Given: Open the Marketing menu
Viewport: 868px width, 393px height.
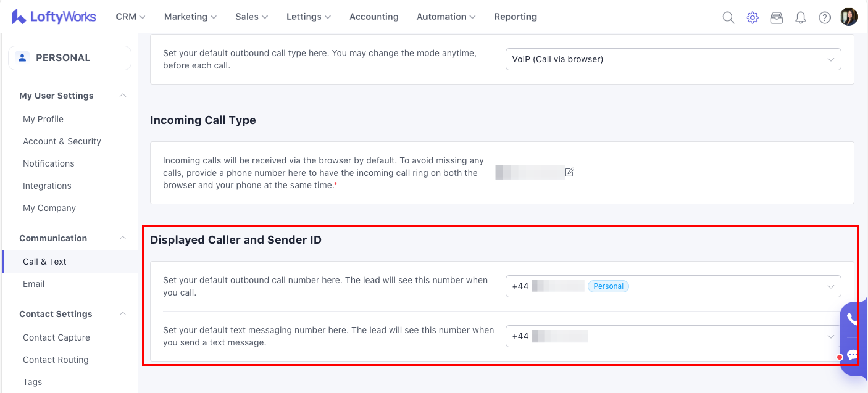Looking at the screenshot, I should coord(190,16).
